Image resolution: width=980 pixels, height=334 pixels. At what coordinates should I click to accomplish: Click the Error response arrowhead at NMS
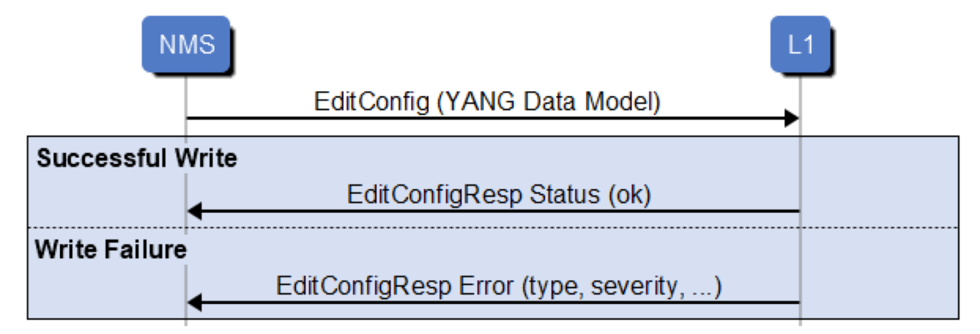click(195, 302)
